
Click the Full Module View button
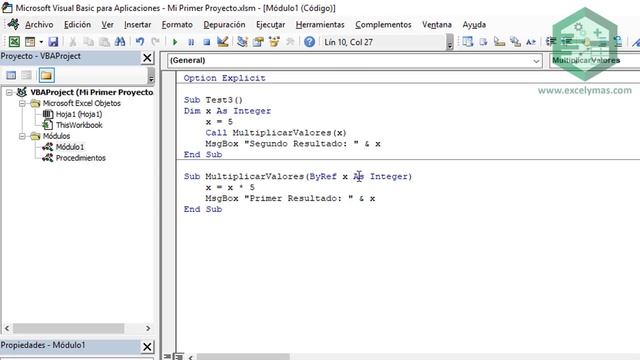point(178,357)
